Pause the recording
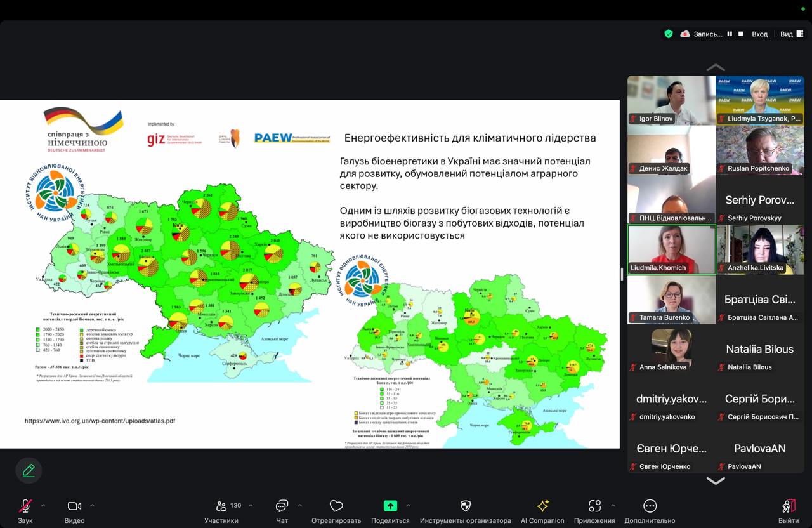 click(x=730, y=34)
